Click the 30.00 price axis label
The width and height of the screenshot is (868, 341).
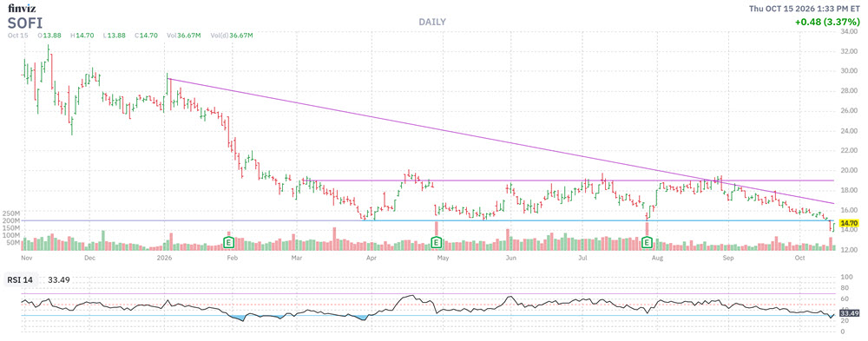(x=849, y=71)
